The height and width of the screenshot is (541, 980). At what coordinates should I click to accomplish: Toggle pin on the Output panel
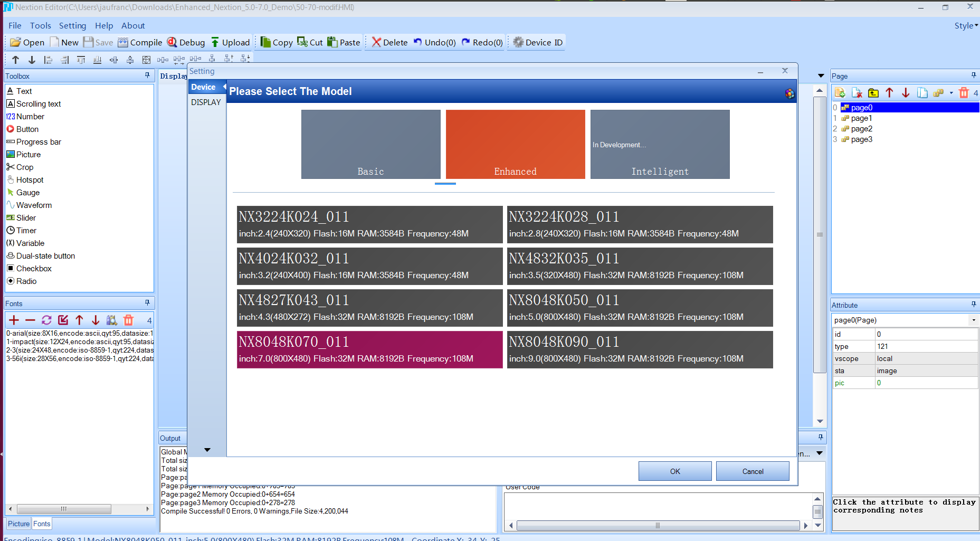(821, 437)
